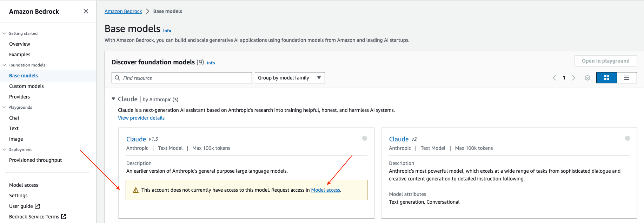Screen dimensions: 644x223
Task: Open preferences gear icon
Action: coord(587,78)
